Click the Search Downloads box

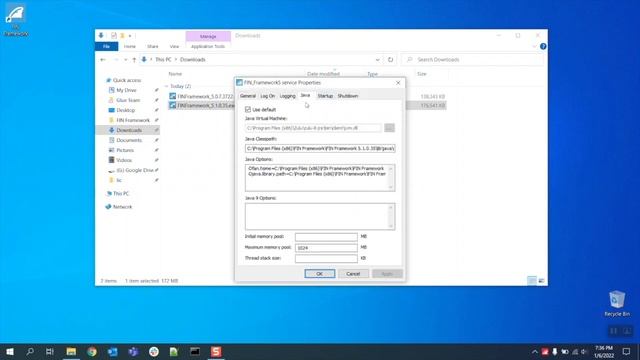coord(472,60)
